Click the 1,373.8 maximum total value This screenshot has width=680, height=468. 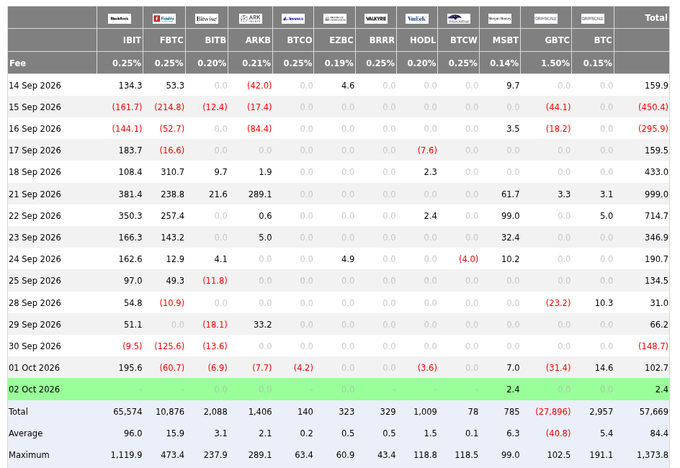click(652, 455)
